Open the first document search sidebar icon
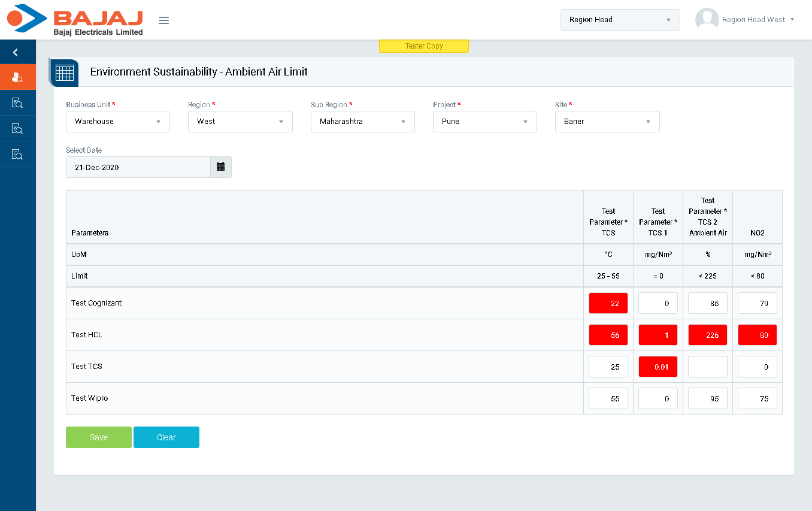The height and width of the screenshot is (511, 812). (17, 103)
